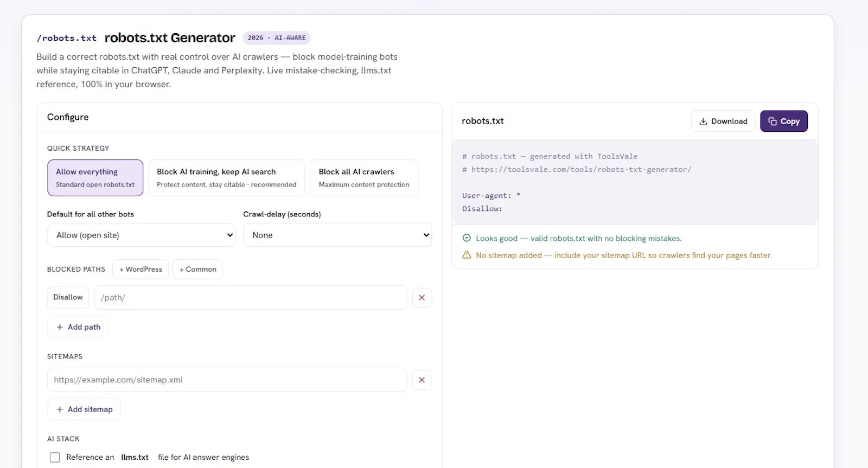The image size is (868, 468).
Task: Click the Add sitemap button
Action: coord(84,409)
